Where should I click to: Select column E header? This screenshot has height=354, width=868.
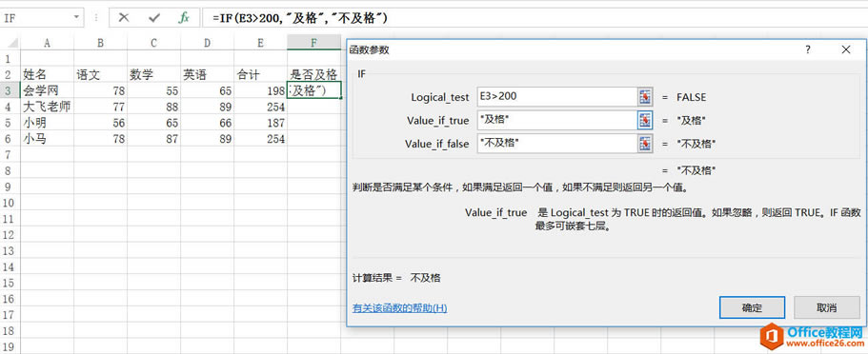260,43
